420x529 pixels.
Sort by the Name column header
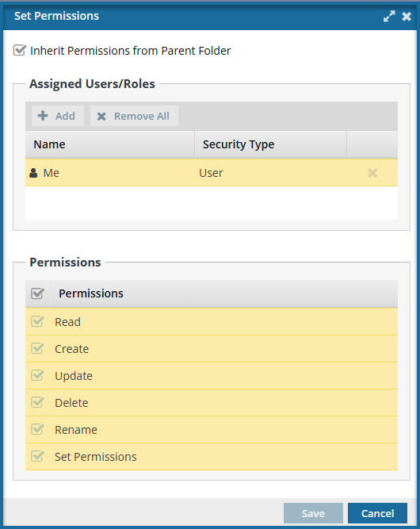click(x=110, y=144)
